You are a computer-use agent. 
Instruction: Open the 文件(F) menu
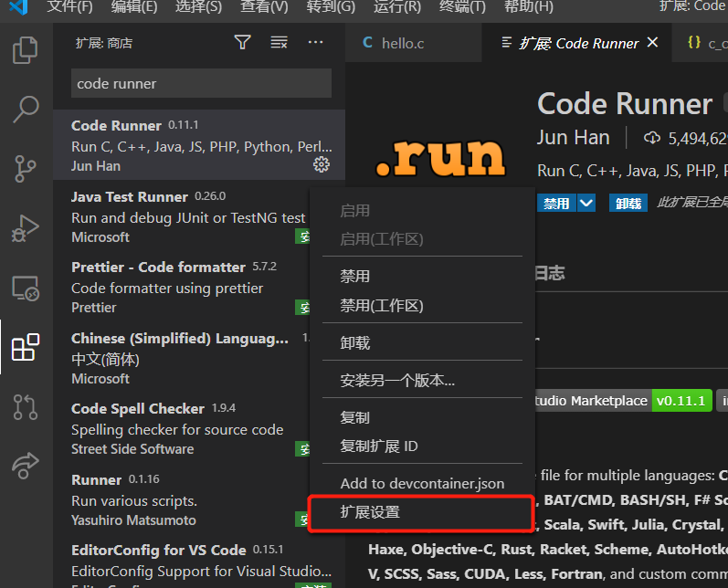tap(69, 6)
